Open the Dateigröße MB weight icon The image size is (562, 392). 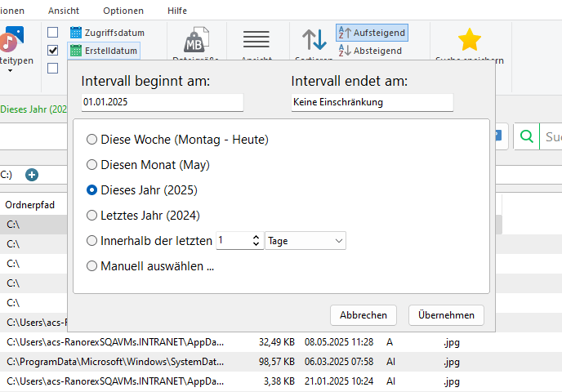196,39
